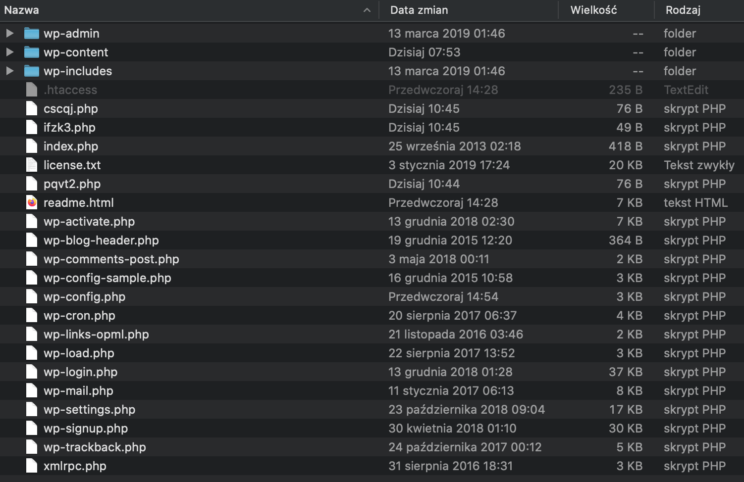The height and width of the screenshot is (482, 744).
Task: Click the wp-config.php file icon
Action: pyautogui.click(x=31, y=297)
